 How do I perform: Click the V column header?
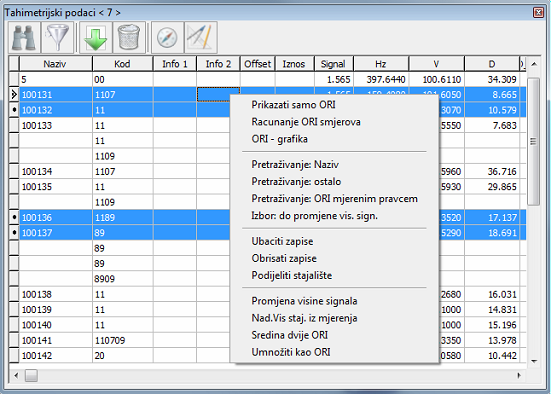pyautogui.click(x=436, y=64)
